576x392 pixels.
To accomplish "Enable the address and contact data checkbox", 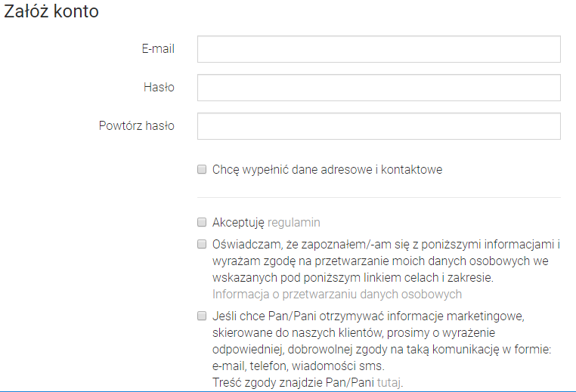I will click(x=202, y=170).
